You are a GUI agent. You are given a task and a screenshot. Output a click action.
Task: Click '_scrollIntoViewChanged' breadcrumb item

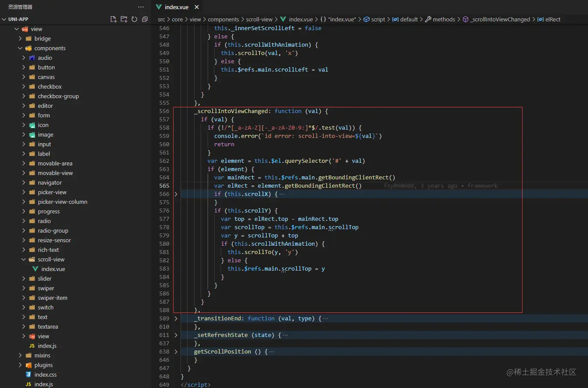tap(500, 19)
